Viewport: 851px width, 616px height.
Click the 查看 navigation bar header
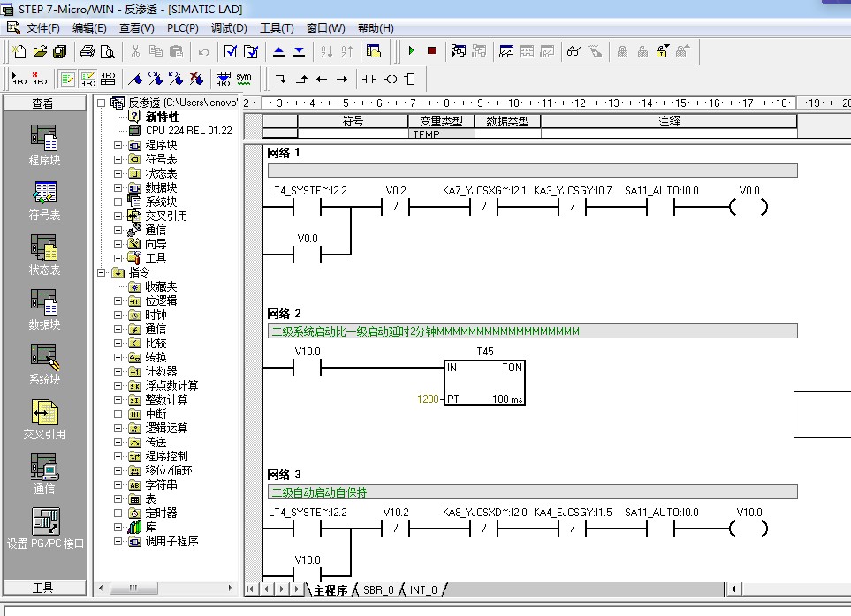(44, 103)
